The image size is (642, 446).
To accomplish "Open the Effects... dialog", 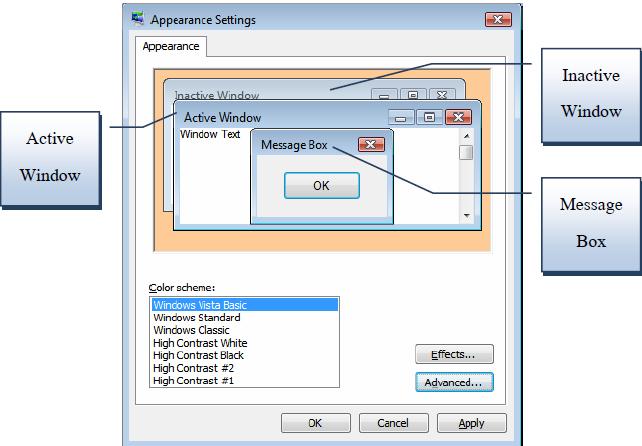I will tap(454, 354).
